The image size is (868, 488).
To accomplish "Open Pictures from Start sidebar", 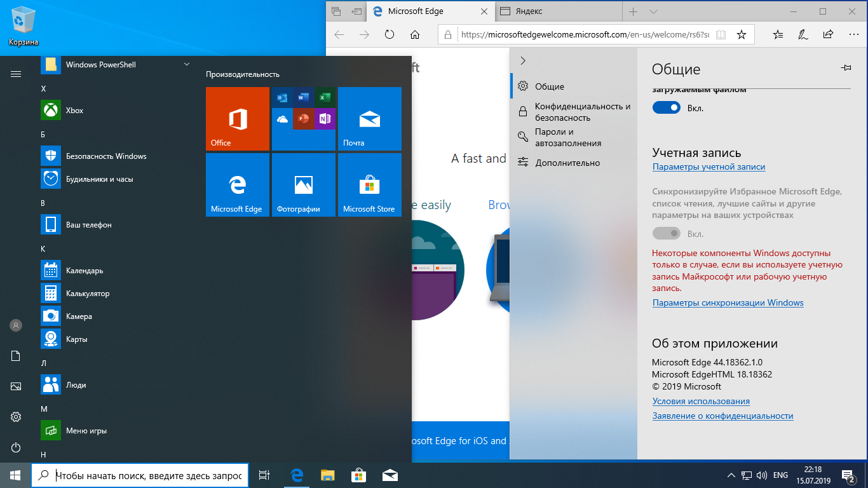I will click(x=16, y=386).
